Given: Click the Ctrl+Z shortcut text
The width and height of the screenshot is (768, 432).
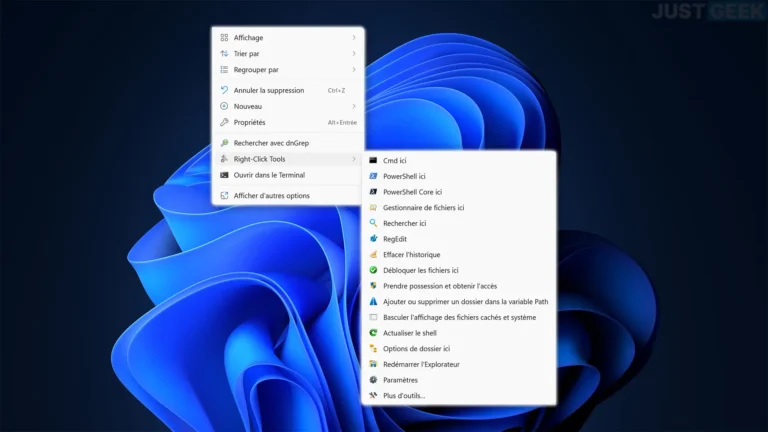Looking at the screenshot, I should coord(336,91).
